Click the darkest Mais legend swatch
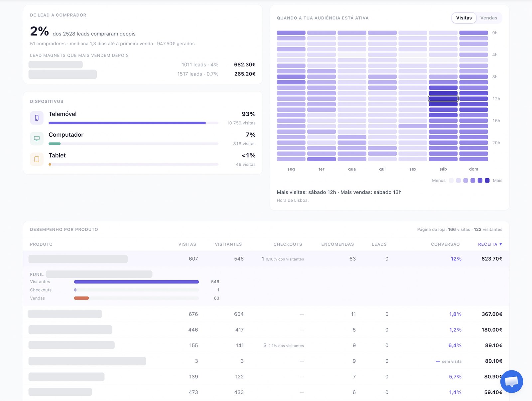The height and width of the screenshot is (401, 532). 487,181
